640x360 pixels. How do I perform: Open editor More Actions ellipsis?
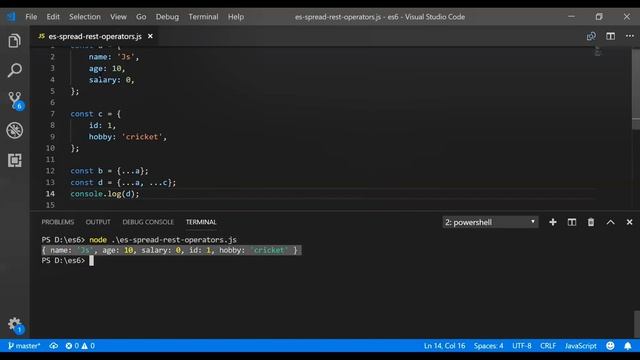(629, 36)
